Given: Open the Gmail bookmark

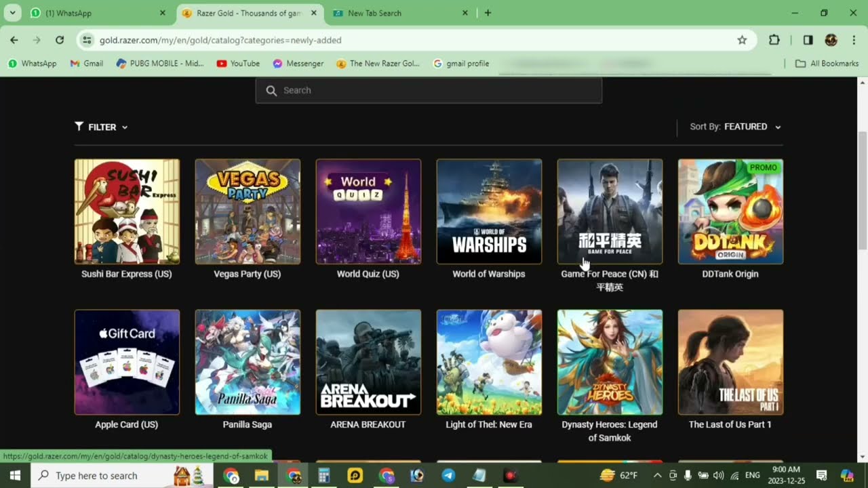Looking at the screenshot, I should point(87,63).
